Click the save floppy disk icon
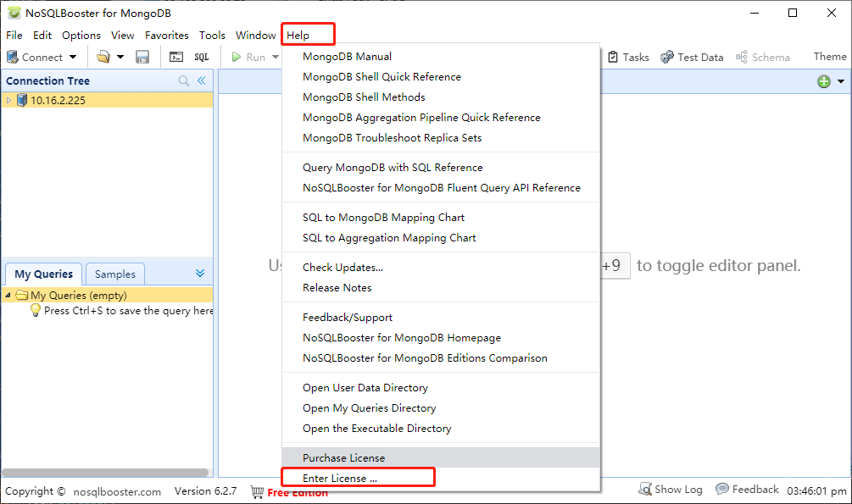The image size is (852, 504). [x=142, y=57]
